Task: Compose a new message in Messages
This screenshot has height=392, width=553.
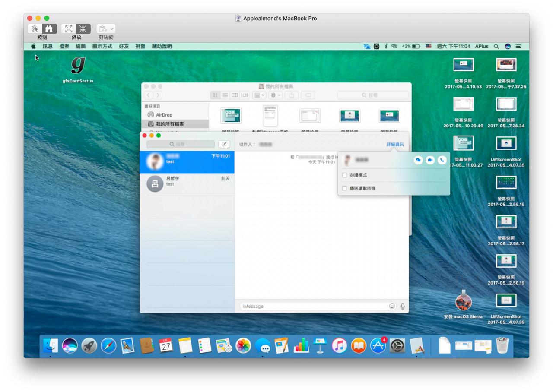Action: pyautogui.click(x=224, y=144)
